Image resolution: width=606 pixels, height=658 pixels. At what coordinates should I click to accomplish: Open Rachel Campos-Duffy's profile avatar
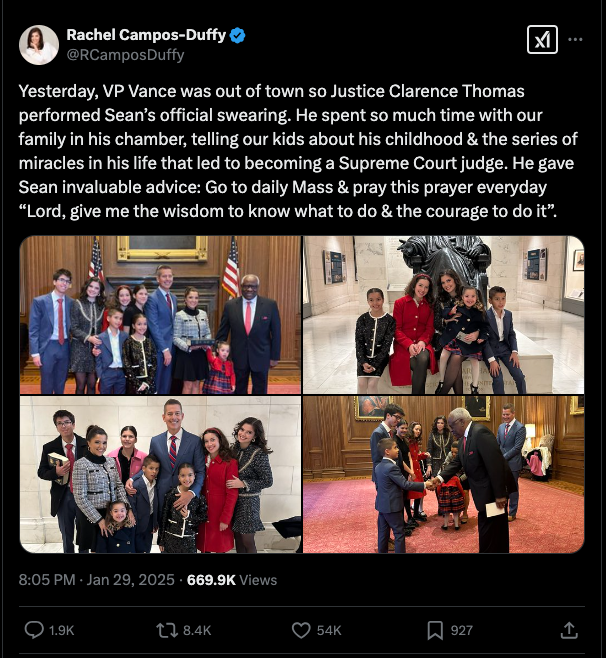pos(39,45)
